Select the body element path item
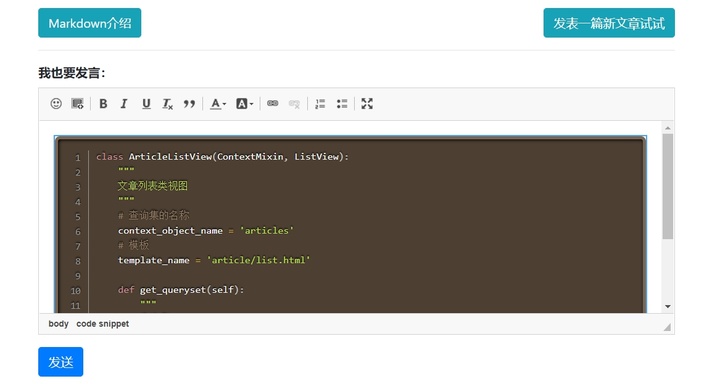 [x=58, y=324]
